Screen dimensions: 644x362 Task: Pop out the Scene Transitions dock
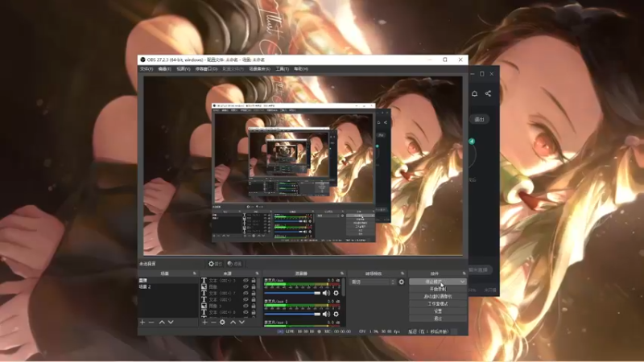tap(402, 274)
